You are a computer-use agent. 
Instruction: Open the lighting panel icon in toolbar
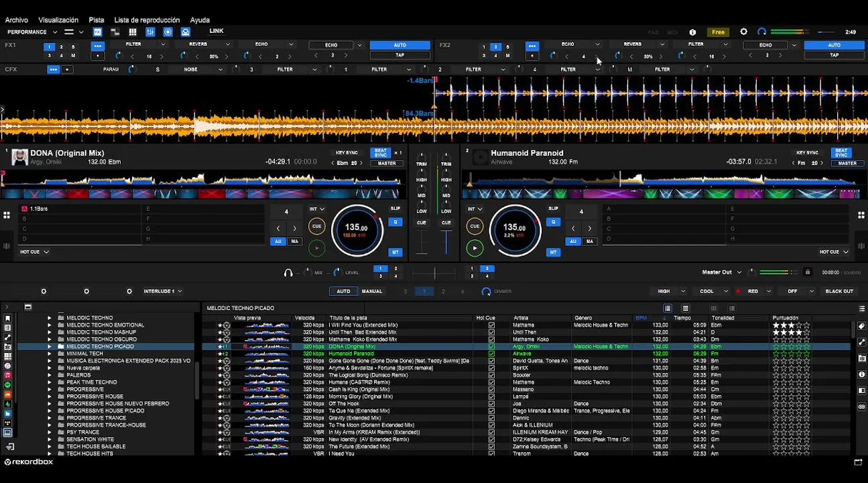pyautogui.click(x=186, y=32)
